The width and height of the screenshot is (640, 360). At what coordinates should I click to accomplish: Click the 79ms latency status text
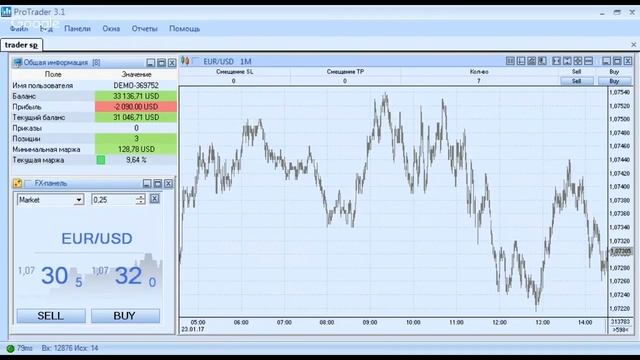click(x=25, y=348)
